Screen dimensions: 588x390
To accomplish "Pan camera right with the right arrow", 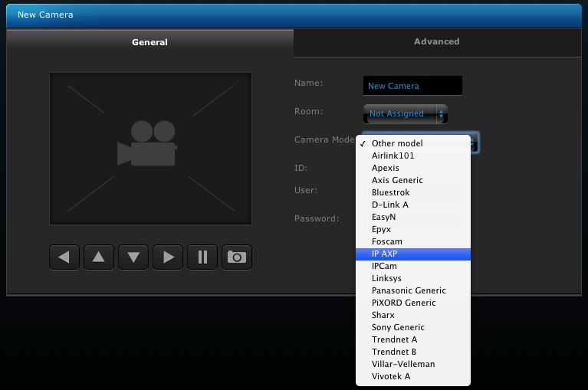I will tap(168, 257).
